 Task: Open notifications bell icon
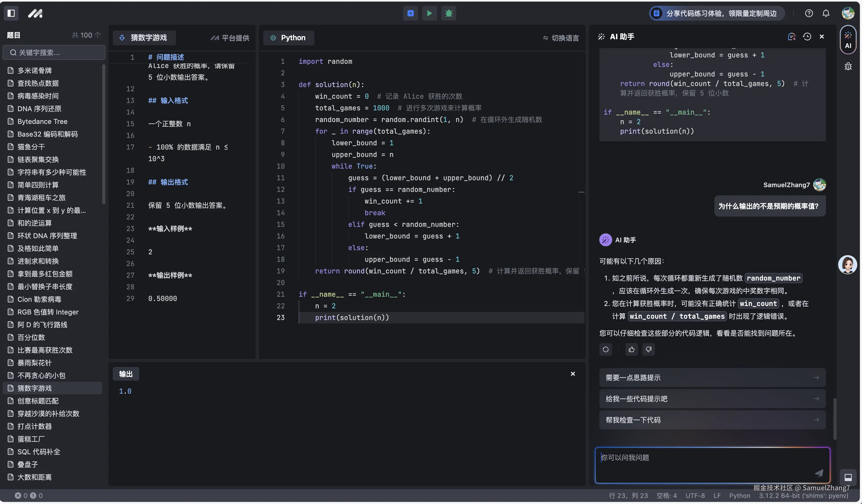click(826, 13)
